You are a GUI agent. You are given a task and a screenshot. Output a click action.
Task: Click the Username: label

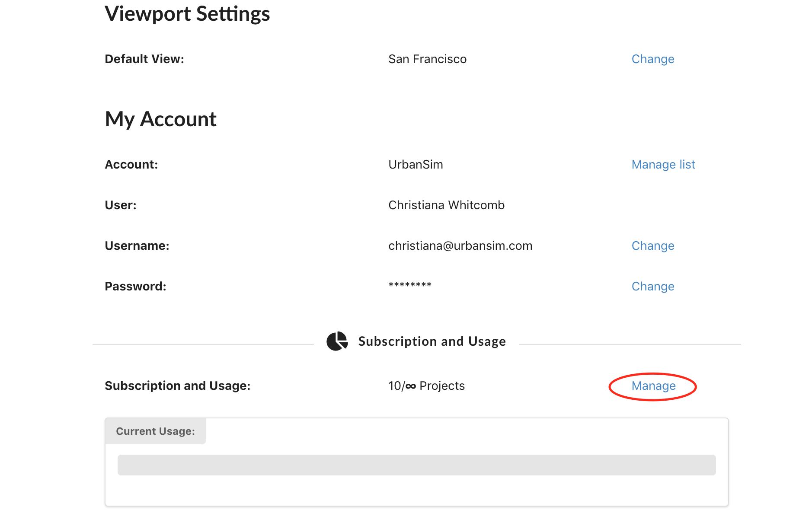pyautogui.click(x=137, y=245)
